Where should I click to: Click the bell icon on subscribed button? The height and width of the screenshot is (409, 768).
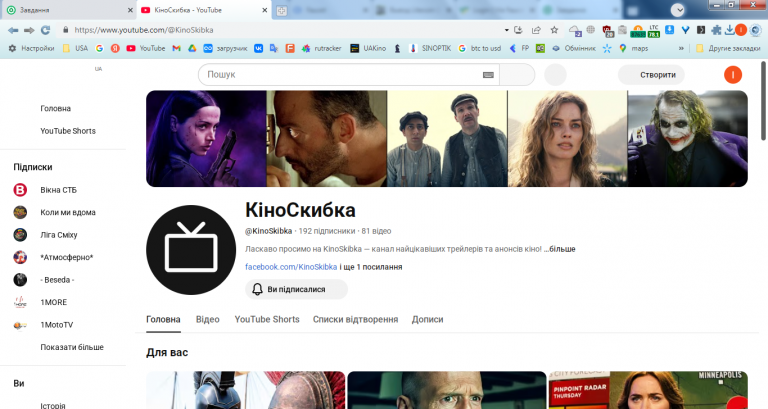(x=257, y=289)
